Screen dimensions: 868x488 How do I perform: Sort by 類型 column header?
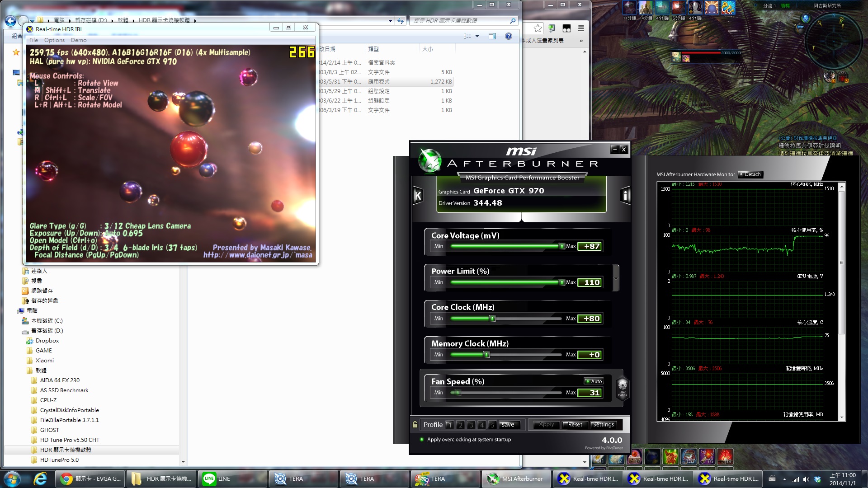coord(392,49)
